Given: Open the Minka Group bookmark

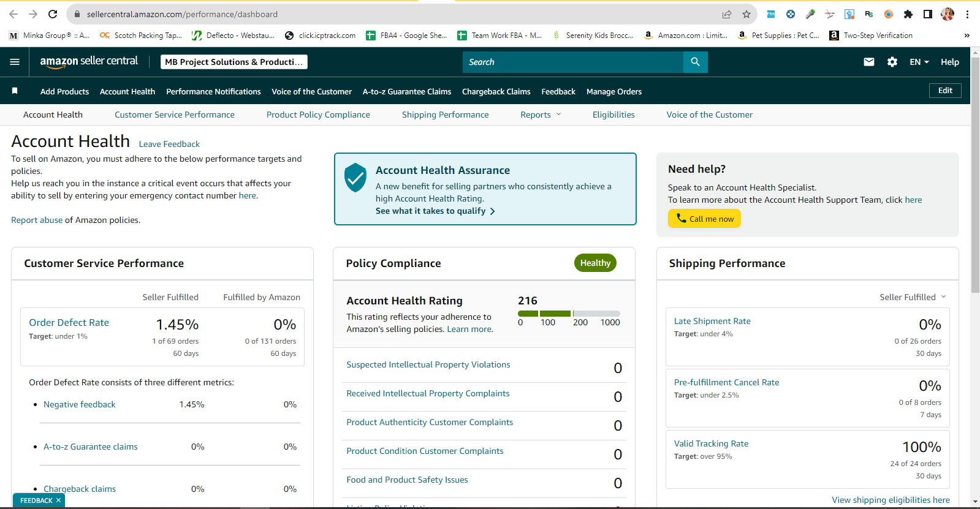Looking at the screenshot, I should (49, 36).
